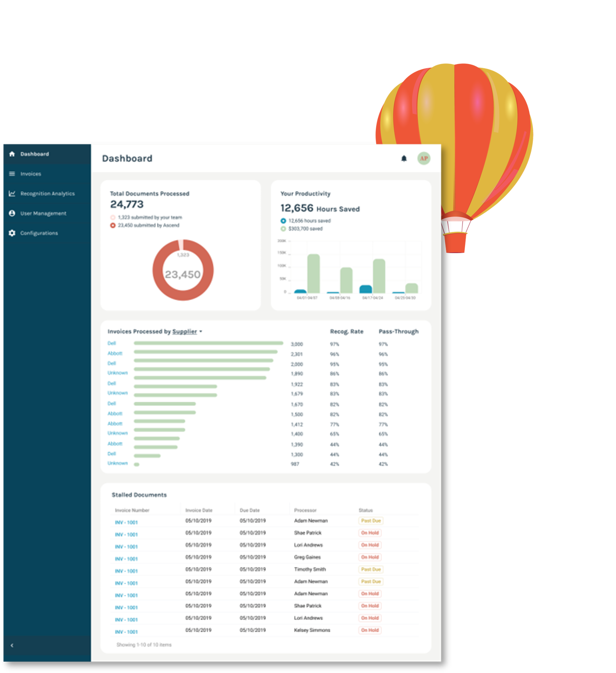Viewport: 616px width, 673px height.
Task: Click the supplier bar for 1,412 invoices
Action: coord(159,421)
